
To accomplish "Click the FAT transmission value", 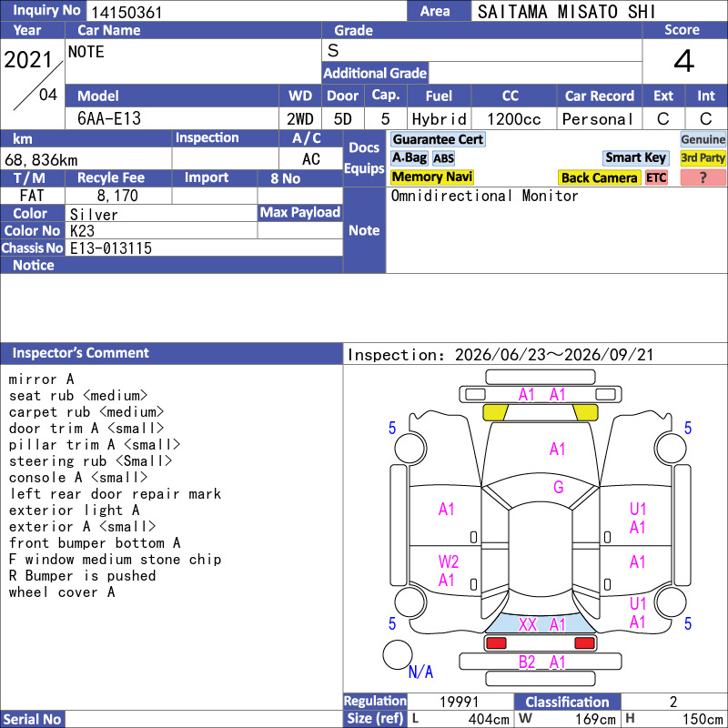I will click(32, 196).
